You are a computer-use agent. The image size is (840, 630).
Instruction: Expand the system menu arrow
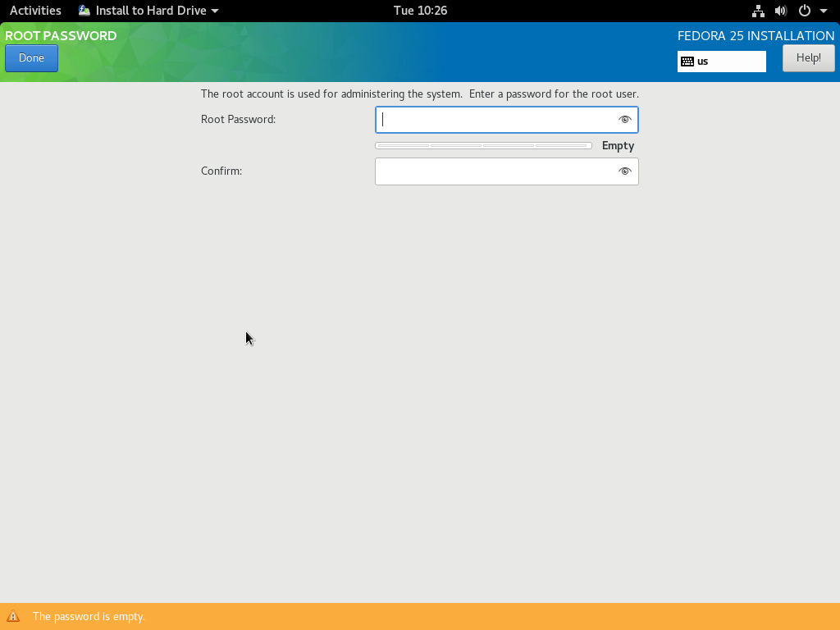point(824,11)
